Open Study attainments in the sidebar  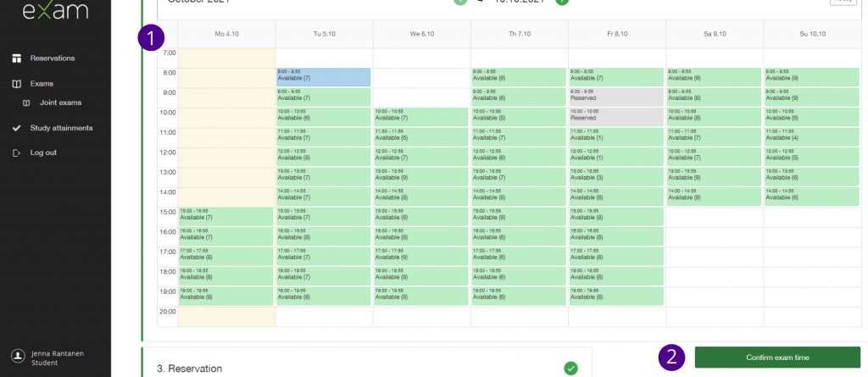(61, 129)
